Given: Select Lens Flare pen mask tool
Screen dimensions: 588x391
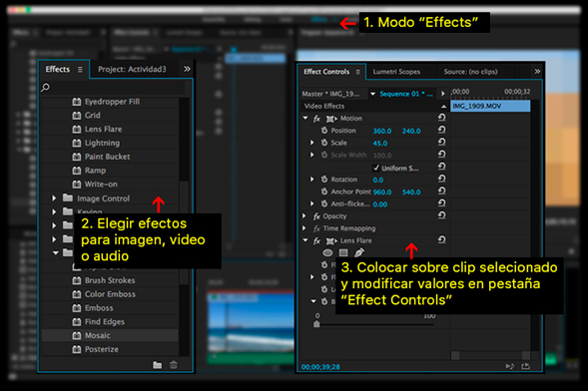Looking at the screenshot, I should click(x=358, y=252).
